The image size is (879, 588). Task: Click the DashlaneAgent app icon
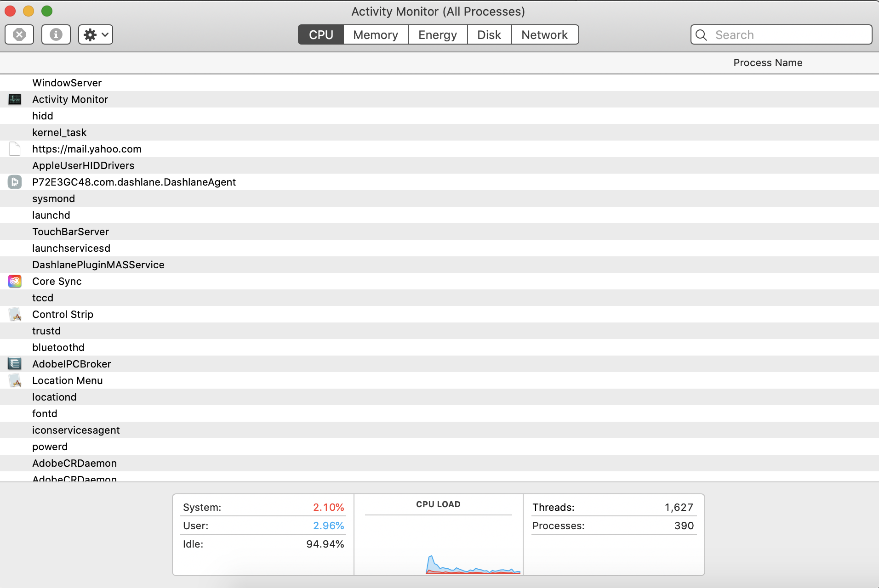pos(15,182)
